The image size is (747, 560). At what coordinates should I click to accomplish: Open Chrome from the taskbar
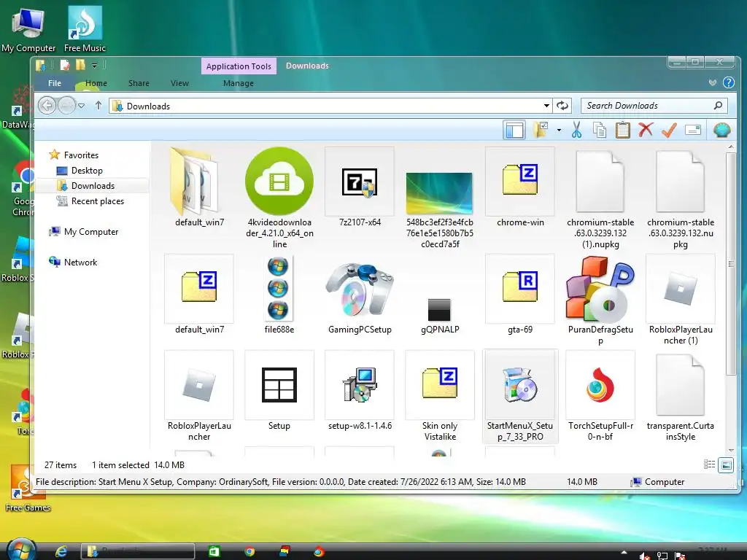[x=249, y=551]
